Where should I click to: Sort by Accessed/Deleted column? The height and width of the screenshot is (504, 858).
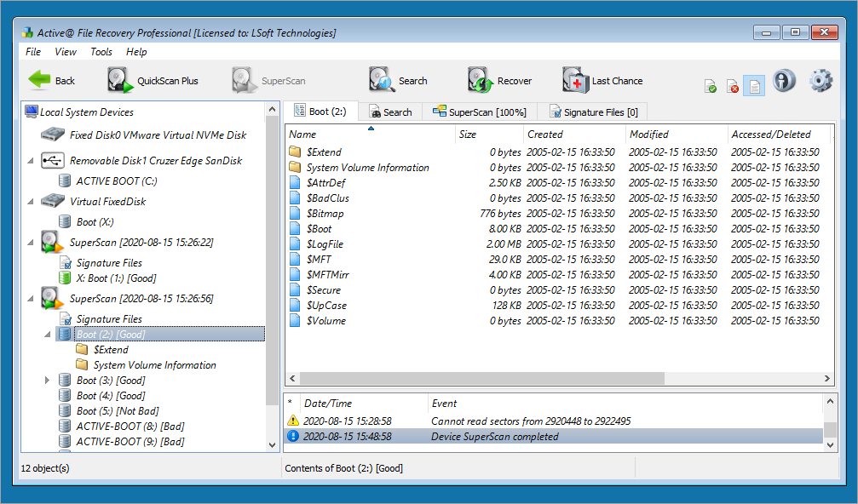tap(780, 135)
